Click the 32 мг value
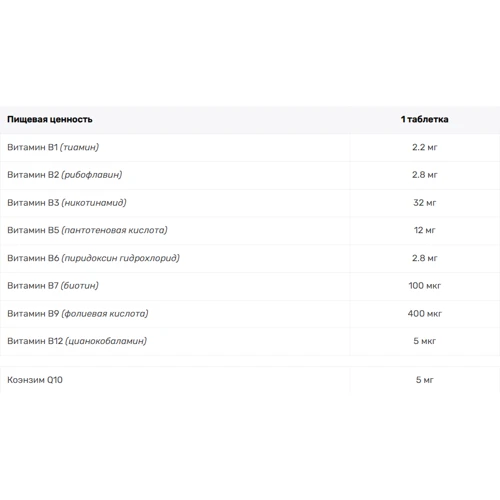This screenshot has height=500, width=500. [x=424, y=203]
